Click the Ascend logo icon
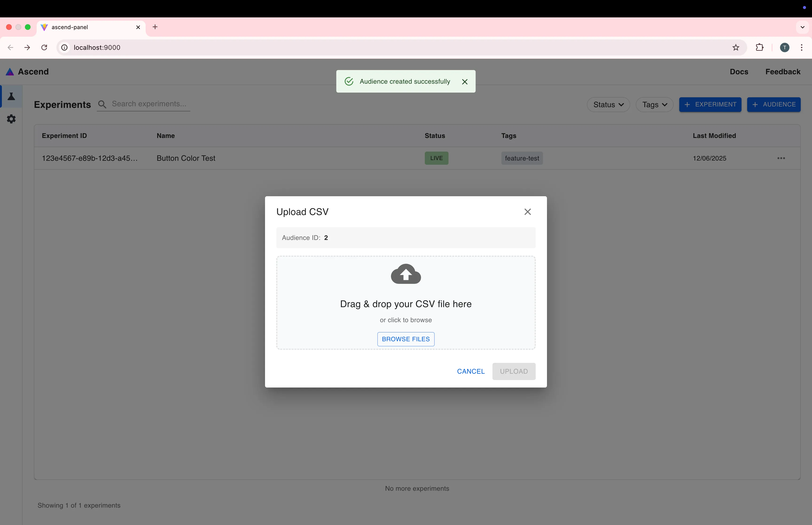The width and height of the screenshot is (812, 525). tap(10, 72)
